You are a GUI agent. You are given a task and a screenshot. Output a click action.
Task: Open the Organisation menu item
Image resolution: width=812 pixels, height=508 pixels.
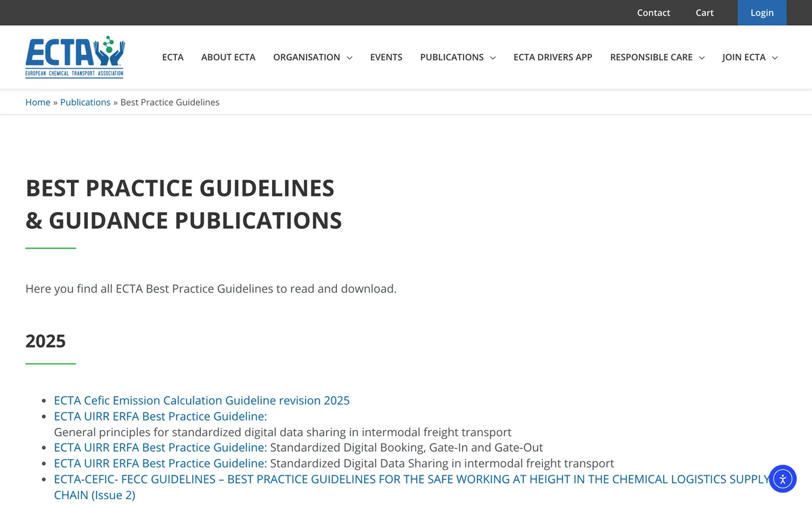(307, 58)
